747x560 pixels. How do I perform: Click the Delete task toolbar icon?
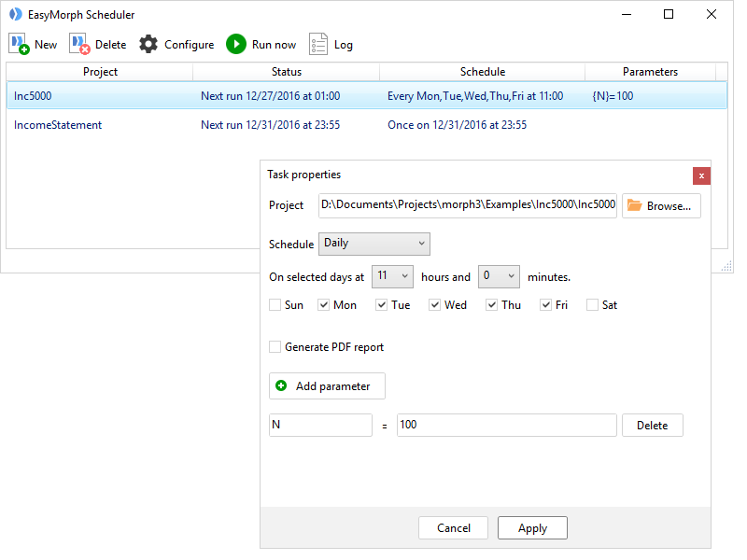tap(79, 44)
